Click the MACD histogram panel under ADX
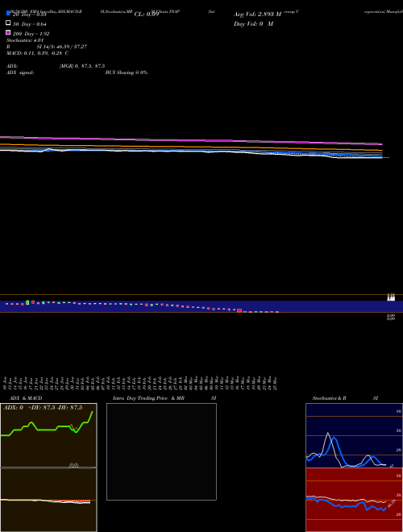The height and width of the screenshot is (532, 403). (x=48, y=500)
